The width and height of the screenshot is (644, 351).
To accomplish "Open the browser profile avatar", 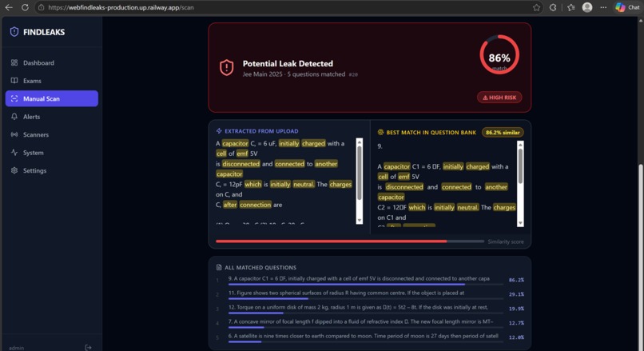I will click(x=587, y=7).
